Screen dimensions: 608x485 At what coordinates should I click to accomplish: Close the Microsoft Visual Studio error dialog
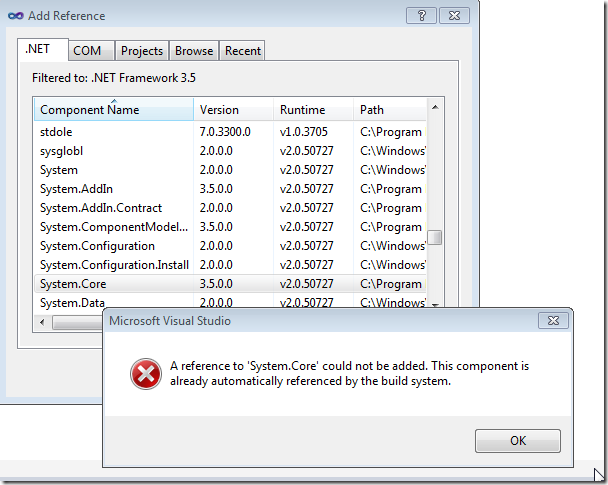(553, 321)
